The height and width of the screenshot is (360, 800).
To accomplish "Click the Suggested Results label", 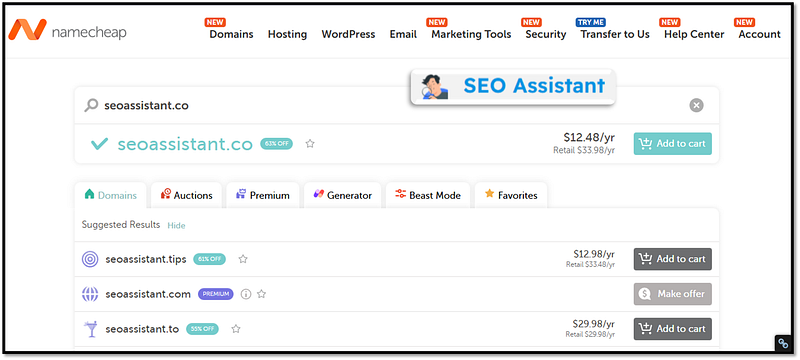I will click(x=121, y=225).
